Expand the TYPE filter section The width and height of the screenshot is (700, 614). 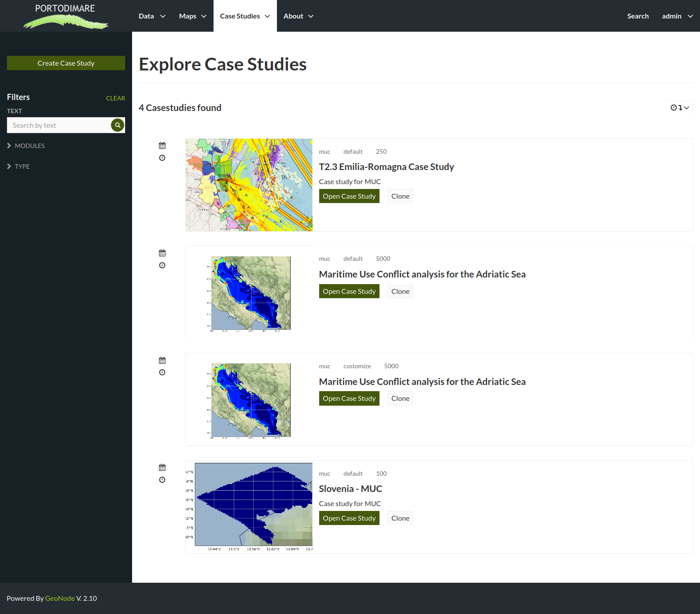[18, 166]
